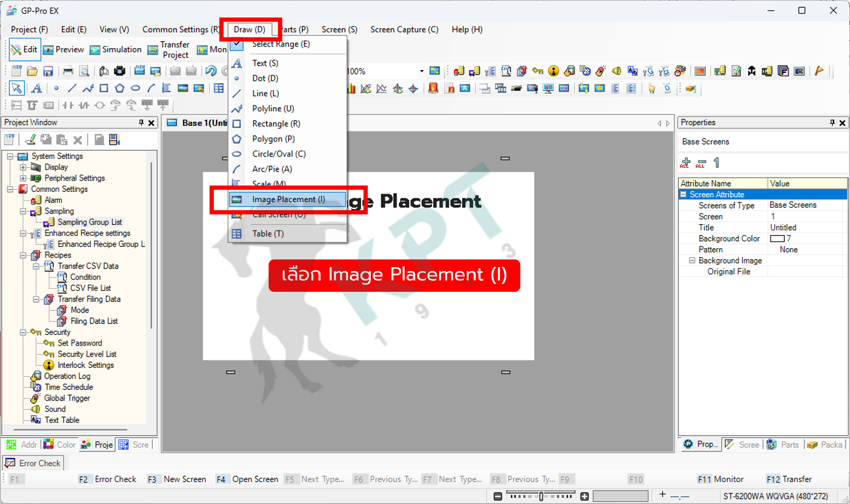This screenshot has height=504, width=850.
Task: Switch to Preview mode
Action: [x=64, y=49]
